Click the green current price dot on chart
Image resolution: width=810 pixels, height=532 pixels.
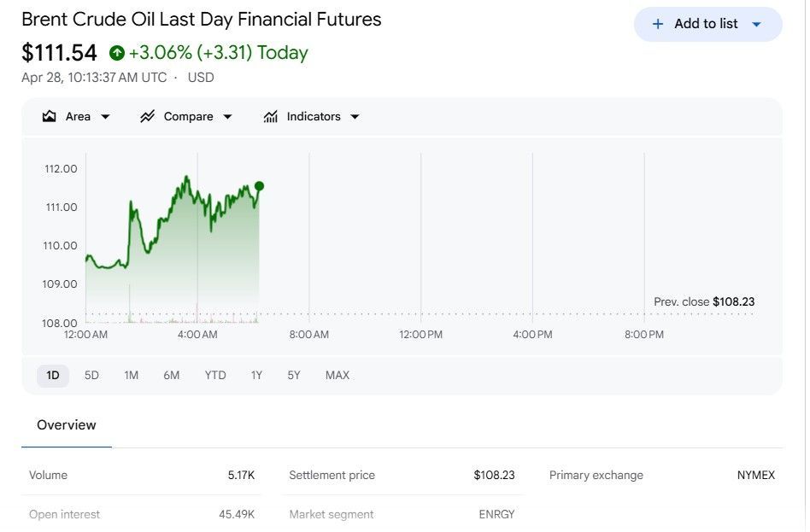[x=260, y=186]
